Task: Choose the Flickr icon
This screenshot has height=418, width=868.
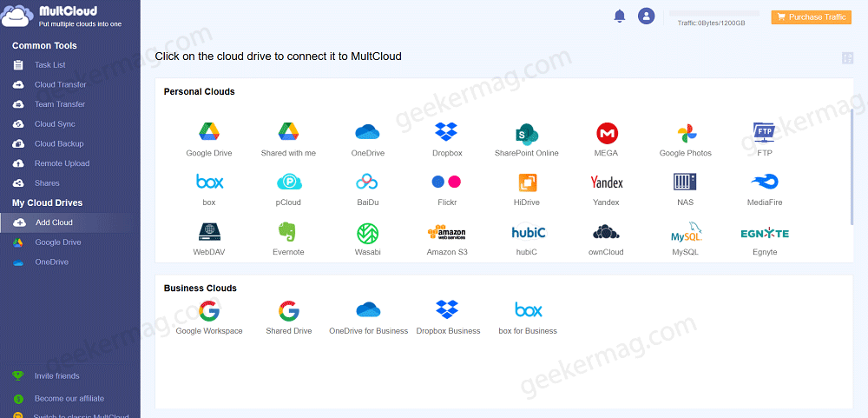Action: (x=446, y=182)
